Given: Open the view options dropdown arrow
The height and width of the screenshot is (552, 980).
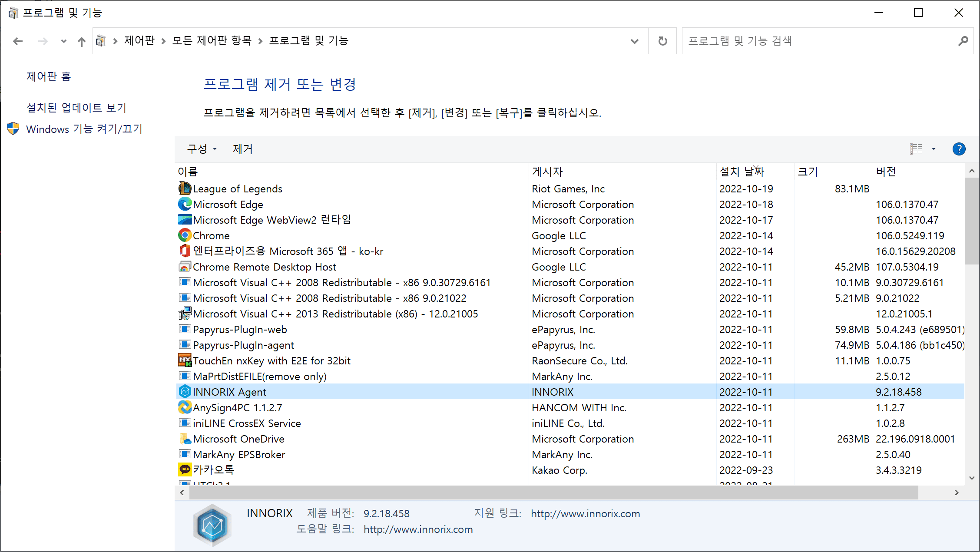Looking at the screenshot, I should pyautogui.click(x=934, y=149).
